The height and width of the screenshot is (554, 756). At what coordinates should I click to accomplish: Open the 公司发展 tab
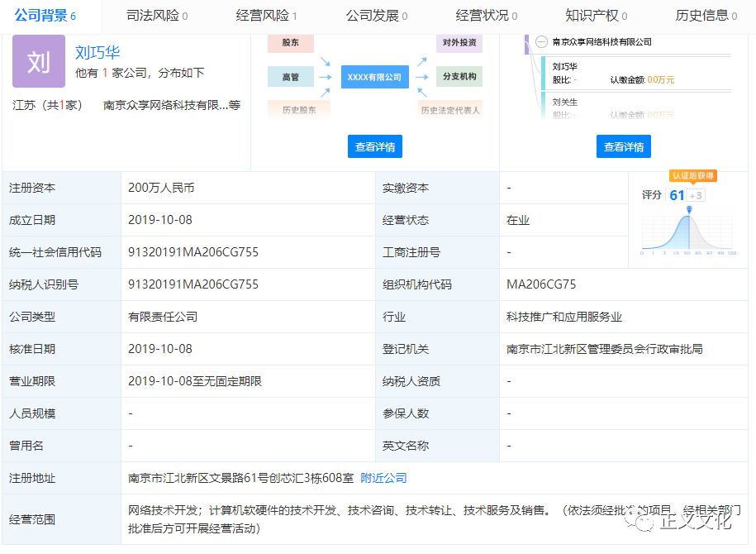click(377, 16)
